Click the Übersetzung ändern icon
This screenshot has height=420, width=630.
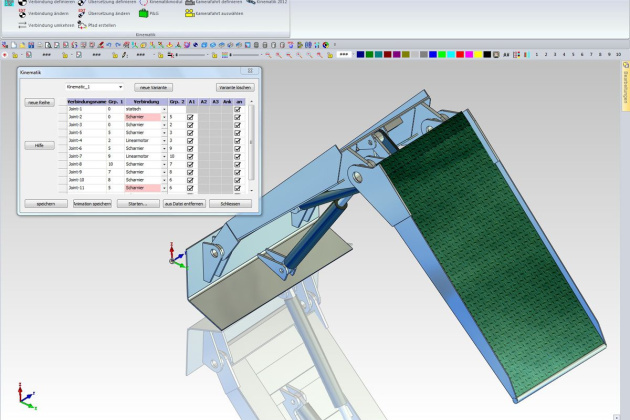[x=81, y=13]
